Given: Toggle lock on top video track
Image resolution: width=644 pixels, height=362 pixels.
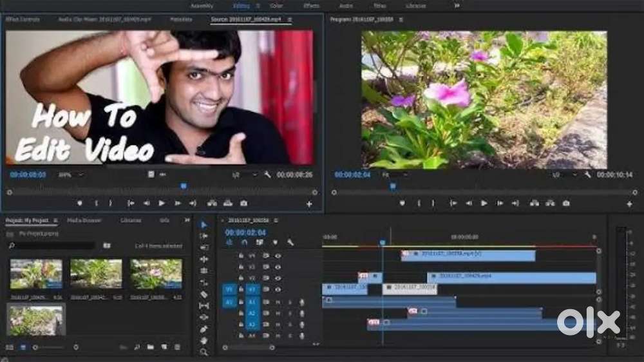Looking at the screenshot, I should tap(241, 255).
